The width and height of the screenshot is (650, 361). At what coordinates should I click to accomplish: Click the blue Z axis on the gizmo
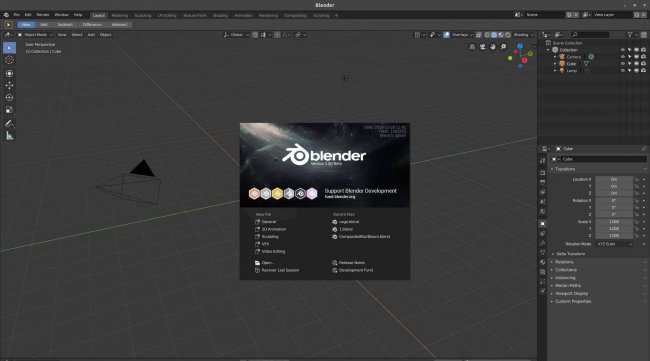pos(520,46)
